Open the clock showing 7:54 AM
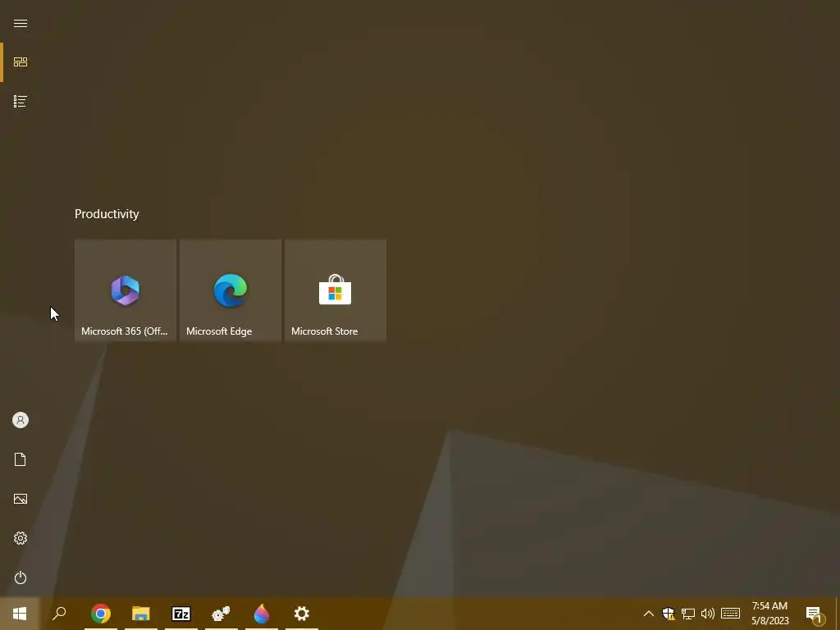Image resolution: width=840 pixels, height=630 pixels. [769, 614]
